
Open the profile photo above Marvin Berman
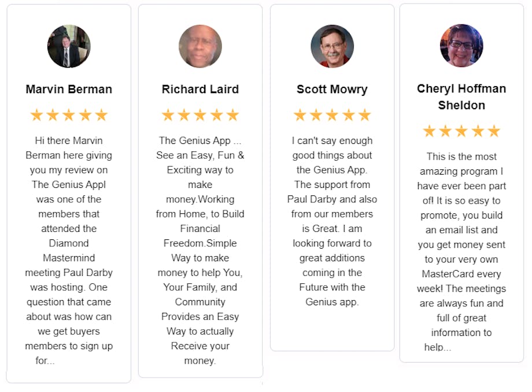pos(69,46)
